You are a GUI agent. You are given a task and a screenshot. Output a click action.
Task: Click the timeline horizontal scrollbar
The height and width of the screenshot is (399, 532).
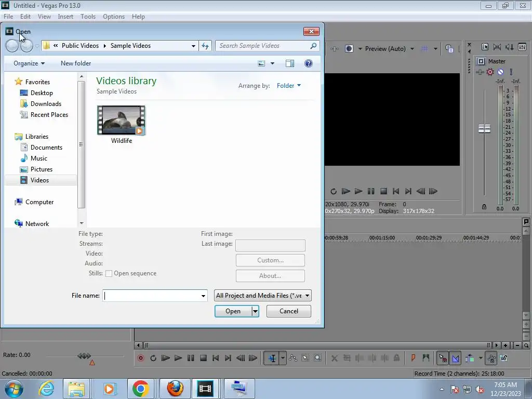pos(316,345)
